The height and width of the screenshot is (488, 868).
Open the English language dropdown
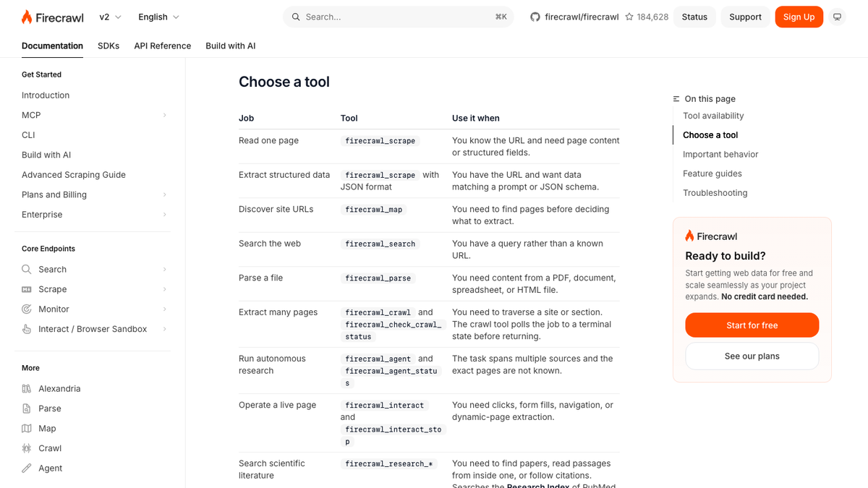point(158,17)
